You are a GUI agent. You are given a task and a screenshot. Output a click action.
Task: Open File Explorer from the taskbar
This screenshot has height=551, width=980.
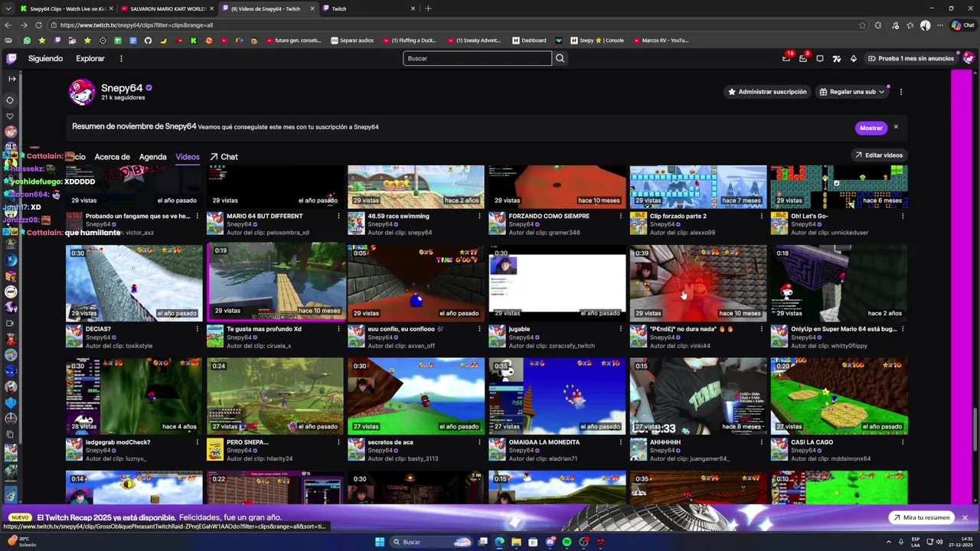[516, 542]
